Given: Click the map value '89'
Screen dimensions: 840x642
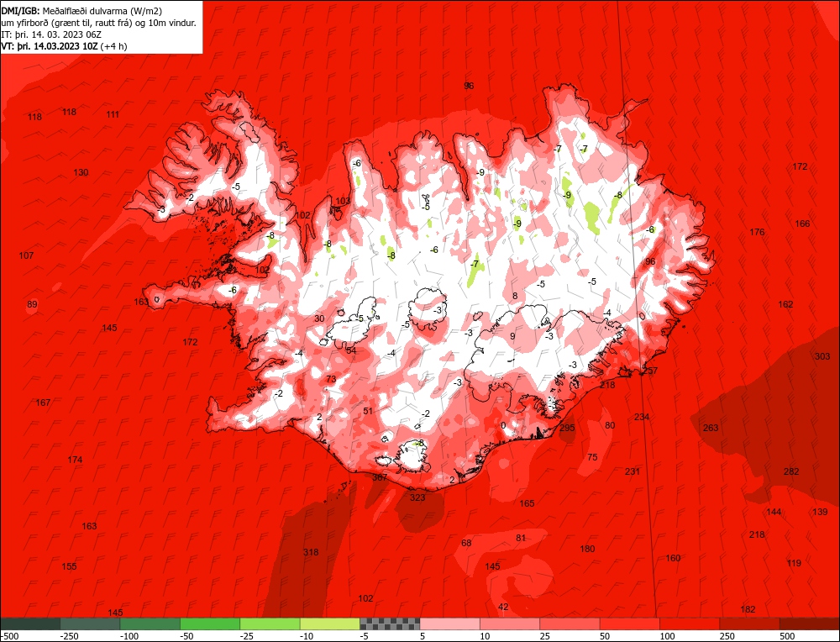Looking at the screenshot, I should 32,304.
